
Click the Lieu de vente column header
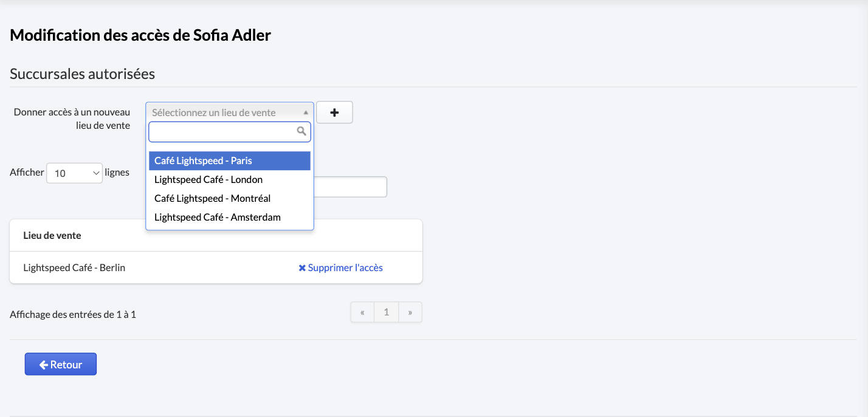tap(52, 235)
